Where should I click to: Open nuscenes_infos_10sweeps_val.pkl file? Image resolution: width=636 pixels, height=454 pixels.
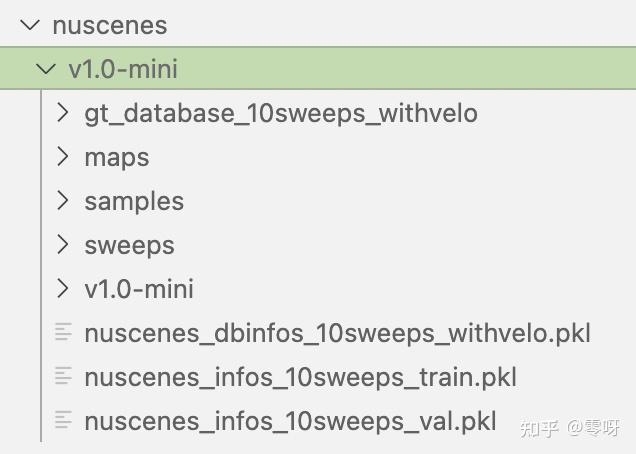[290, 422]
